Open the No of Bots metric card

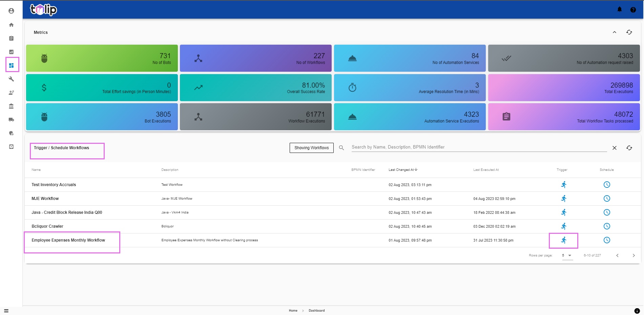click(102, 58)
